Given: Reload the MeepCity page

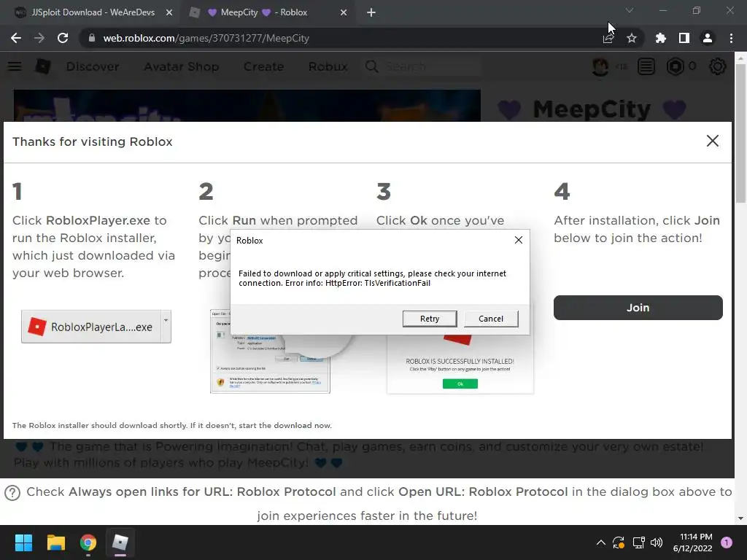Looking at the screenshot, I should tap(63, 38).
